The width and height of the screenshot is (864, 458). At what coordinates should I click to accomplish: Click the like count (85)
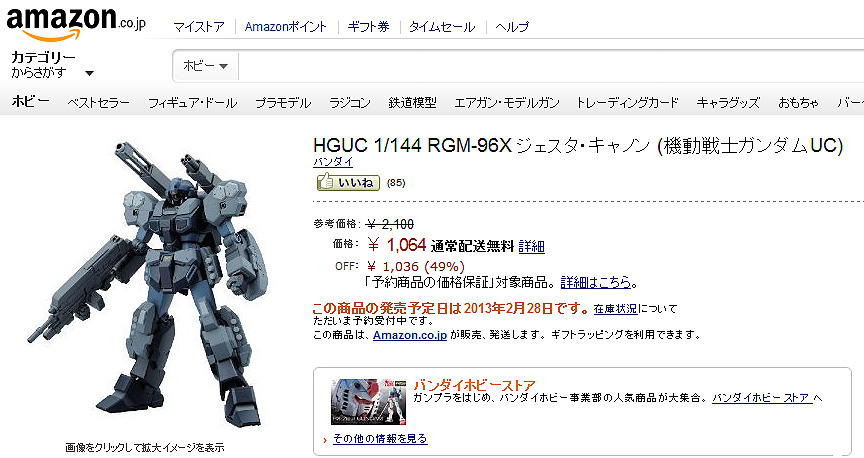(x=396, y=183)
